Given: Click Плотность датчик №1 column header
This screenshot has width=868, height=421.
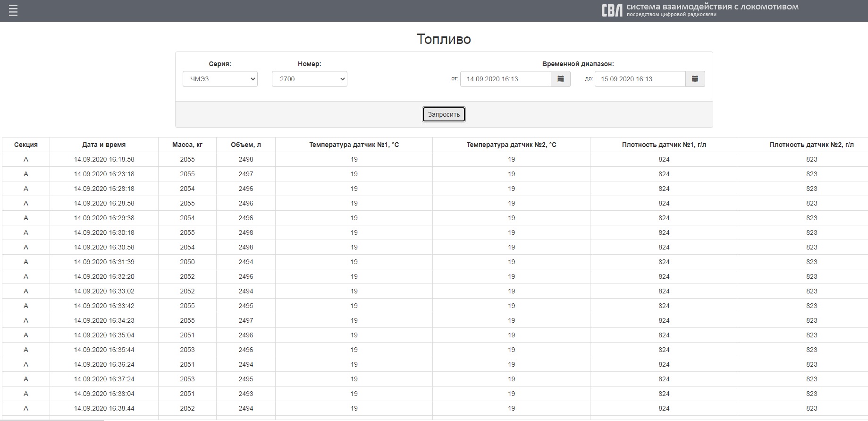Looking at the screenshot, I should (664, 145).
